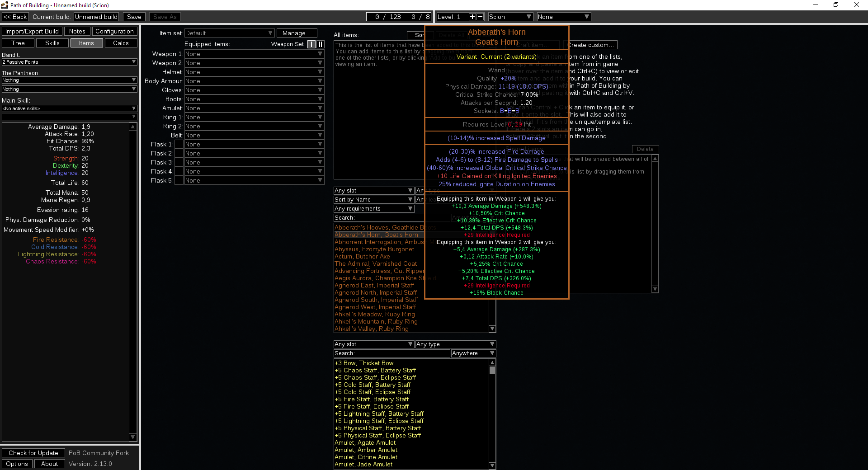
Task: Toggle the Flask 4 active checkbox
Action: pos(179,171)
